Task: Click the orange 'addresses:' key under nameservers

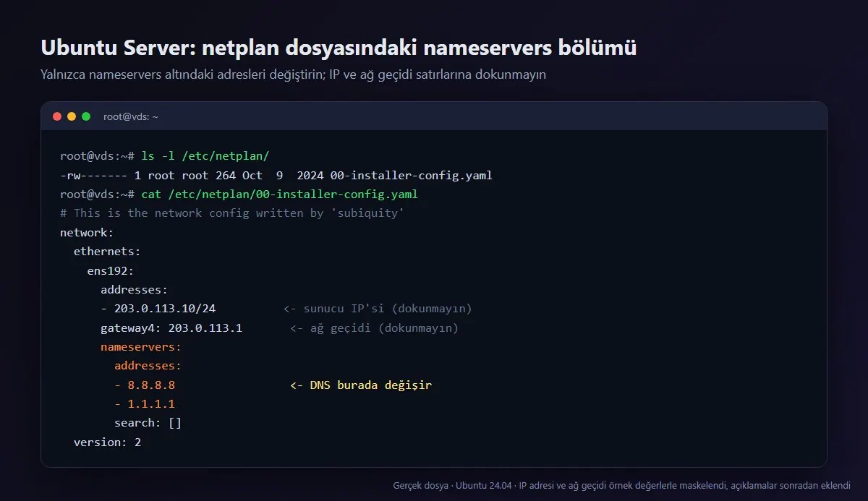Action: 148,366
